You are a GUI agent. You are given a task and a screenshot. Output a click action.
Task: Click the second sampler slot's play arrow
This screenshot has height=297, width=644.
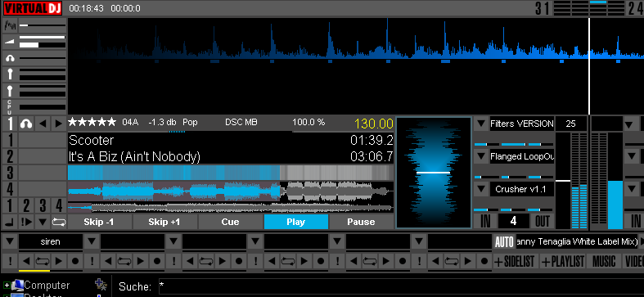click(141, 261)
